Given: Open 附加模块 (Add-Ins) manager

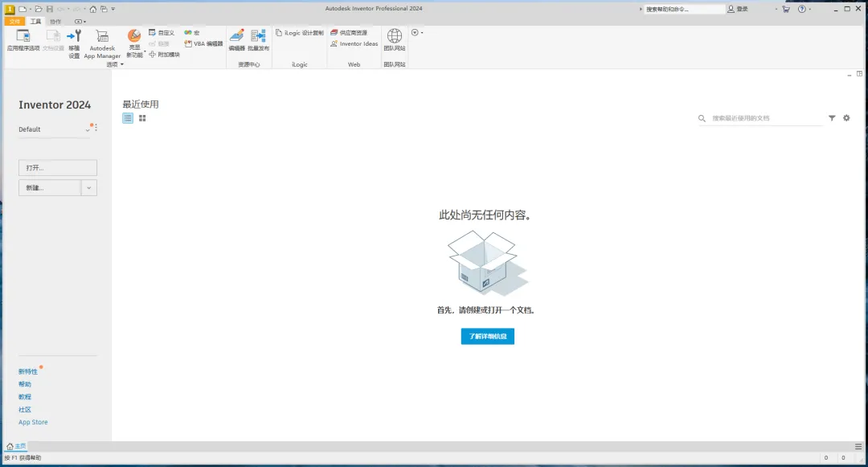Looking at the screenshot, I should [x=165, y=54].
